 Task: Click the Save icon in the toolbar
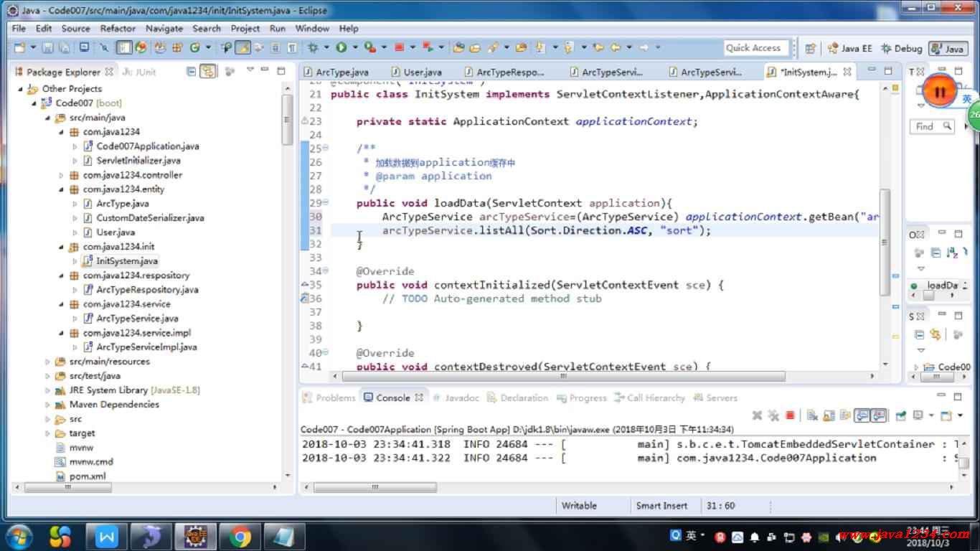[47, 48]
